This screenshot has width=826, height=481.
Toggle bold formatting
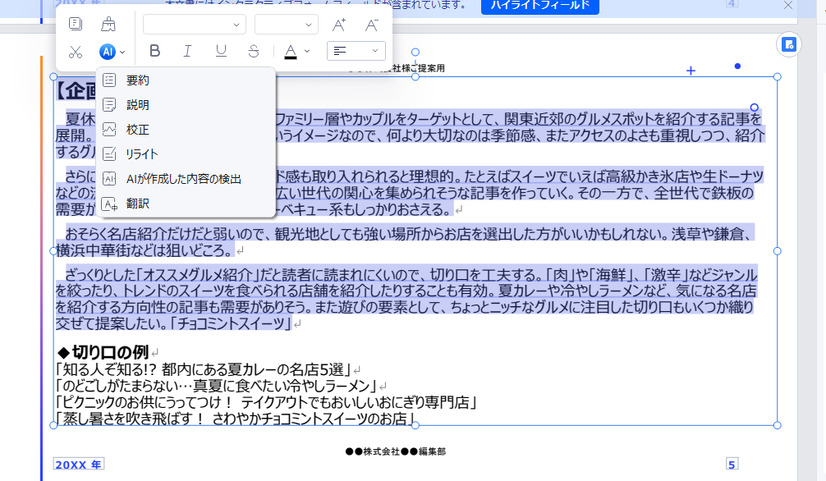coord(154,51)
